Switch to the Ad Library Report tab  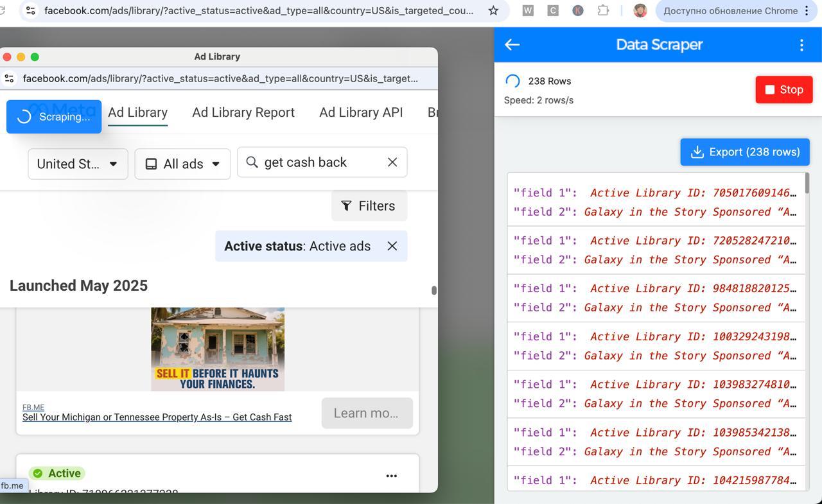243,112
